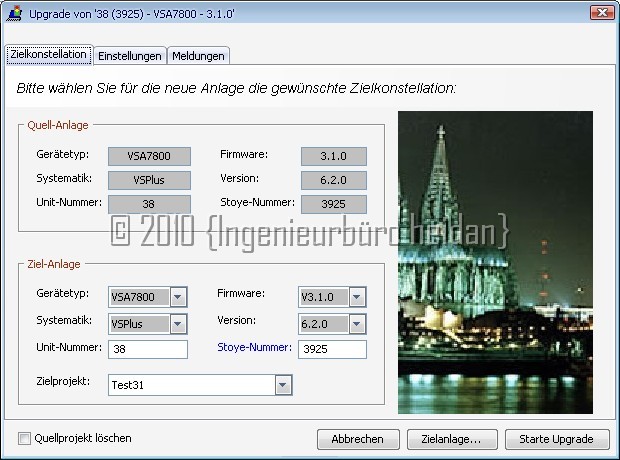The width and height of the screenshot is (620, 460).
Task: Click the Ziel-Anlage Unit-Nummer input field
Action: (x=148, y=350)
